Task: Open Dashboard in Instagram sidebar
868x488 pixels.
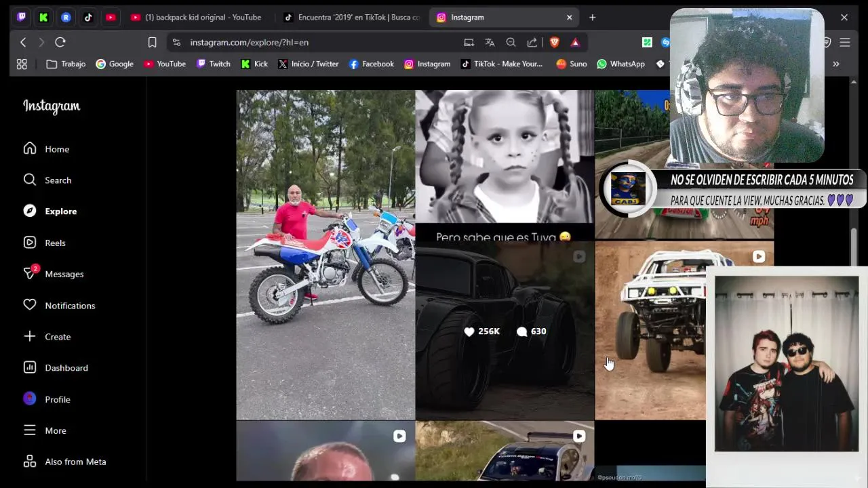Action: tap(55, 367)
